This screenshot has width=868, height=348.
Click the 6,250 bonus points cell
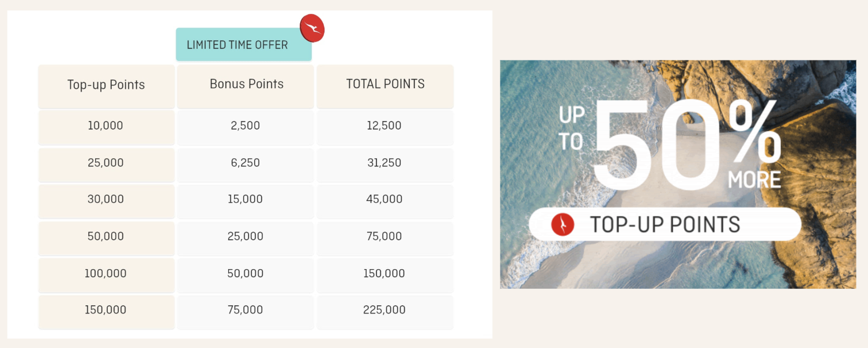[x=246, y=164]
